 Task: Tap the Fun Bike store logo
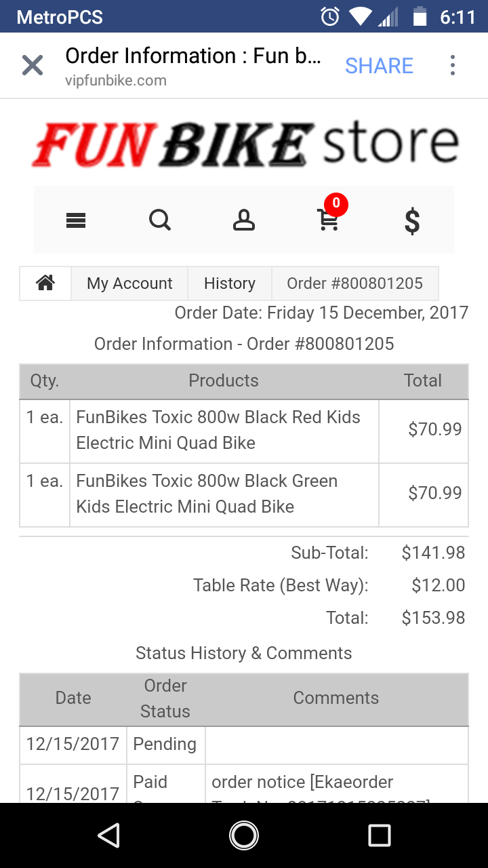tap(244, 144)
